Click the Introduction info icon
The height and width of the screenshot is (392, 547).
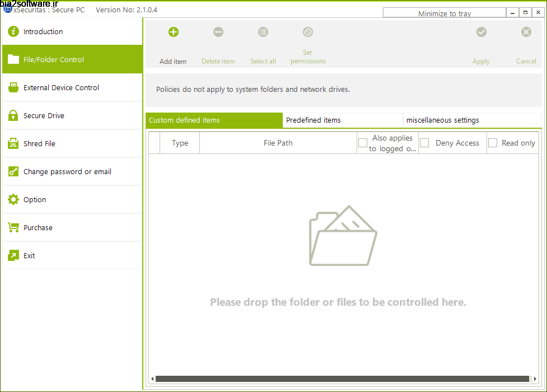(12, 32)
